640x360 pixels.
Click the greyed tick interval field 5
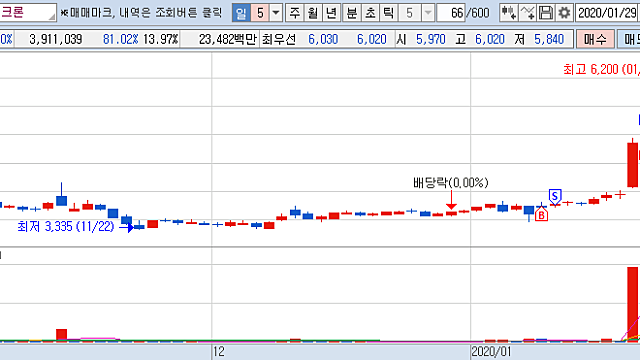[409, 13]
